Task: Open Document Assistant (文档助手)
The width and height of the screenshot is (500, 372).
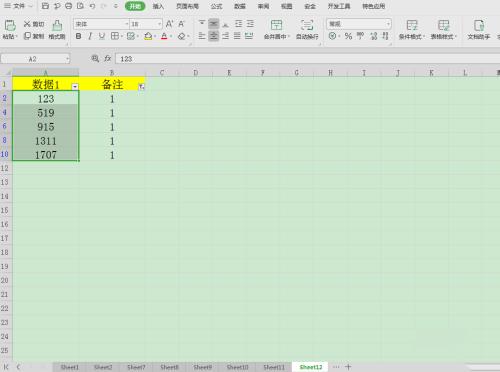Action: click(479, 30)
